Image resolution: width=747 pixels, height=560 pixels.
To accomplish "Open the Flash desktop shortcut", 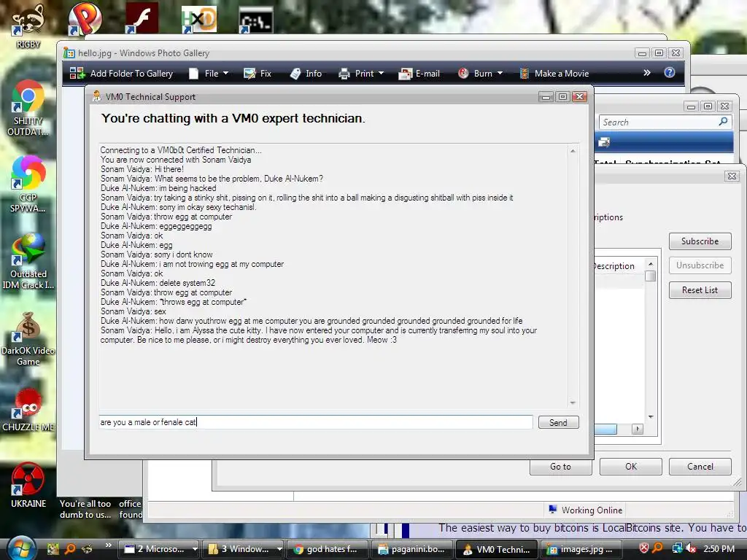I will coord(142,19).
